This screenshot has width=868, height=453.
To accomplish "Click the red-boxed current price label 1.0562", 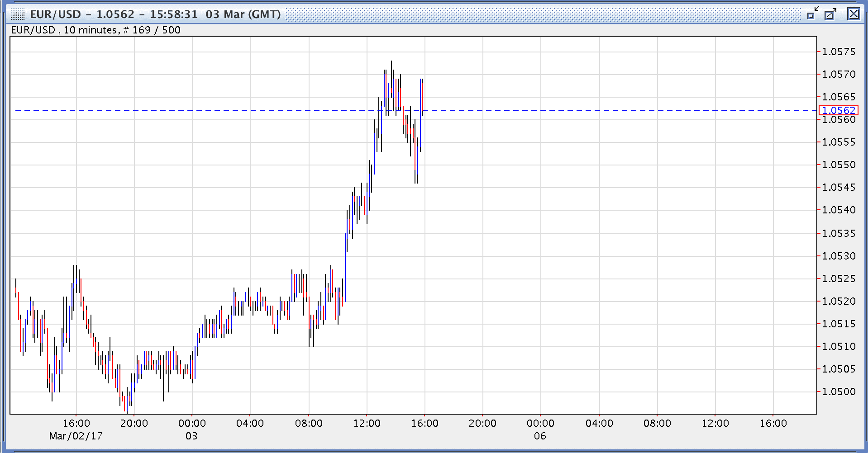I will (x=839, y=110).
